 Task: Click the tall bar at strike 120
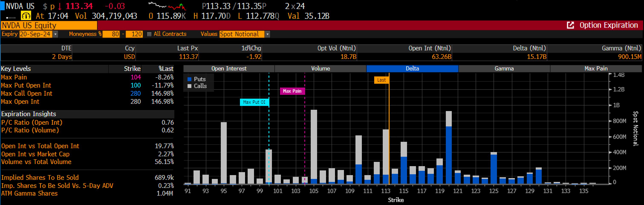[x=449, y=147]
